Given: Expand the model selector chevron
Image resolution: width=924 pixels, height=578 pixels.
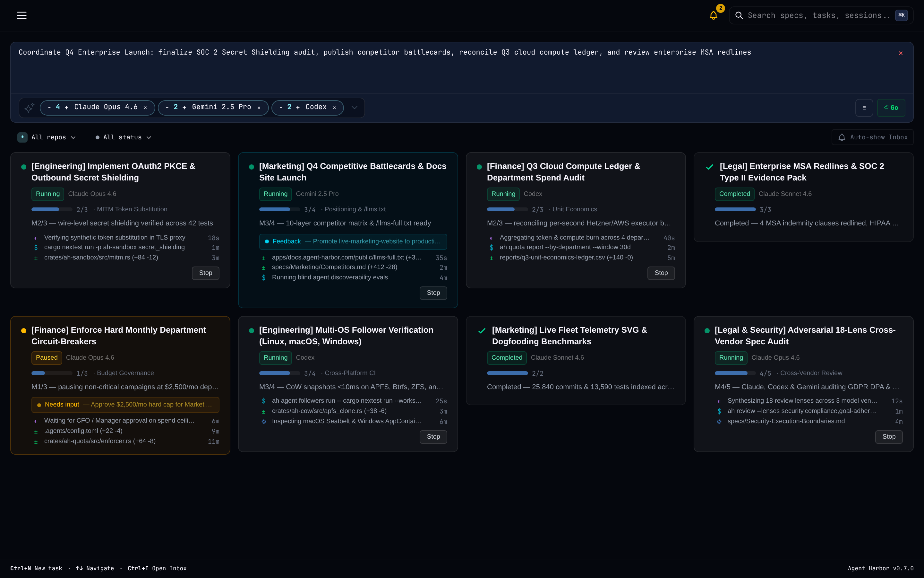Looking at the screenshot, I should pos(354,108).
